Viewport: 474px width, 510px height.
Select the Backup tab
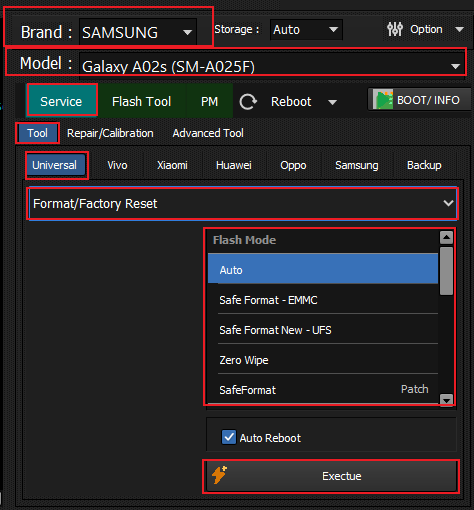[x=424, y=165]
